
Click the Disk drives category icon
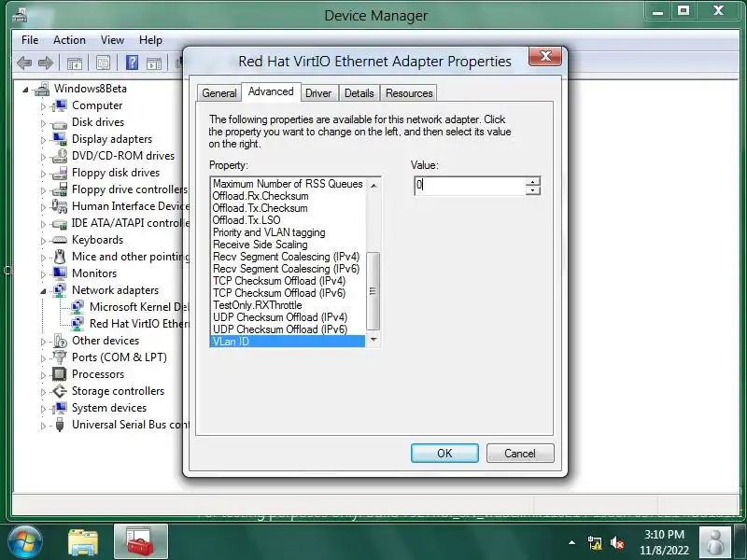coord(60,123)
